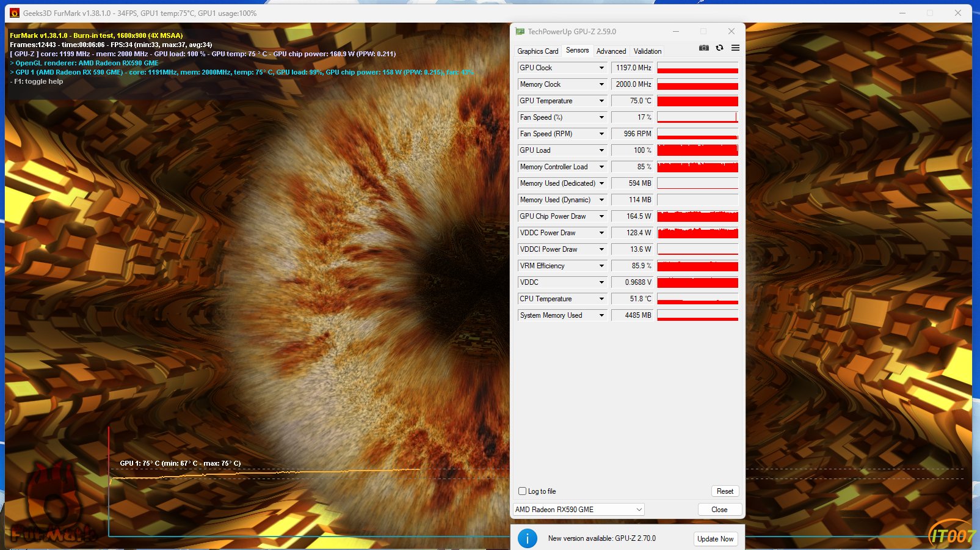Image resolution: width=980 pixels, height=550 pixels.
Task: Expand the GPU Temperature sensor dropdown
Action: pyautogui.click(x=601, y=101)
